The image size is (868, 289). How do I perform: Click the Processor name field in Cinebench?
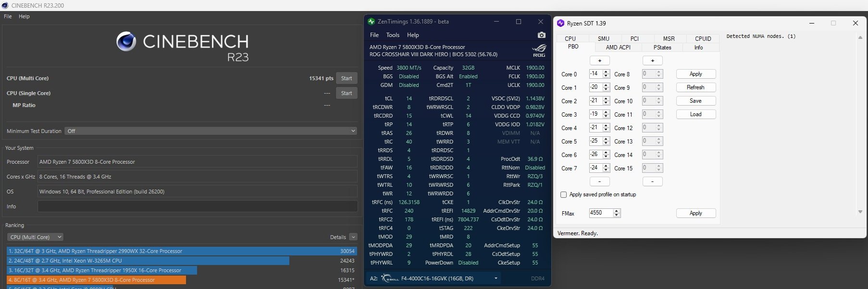(198, 162)
